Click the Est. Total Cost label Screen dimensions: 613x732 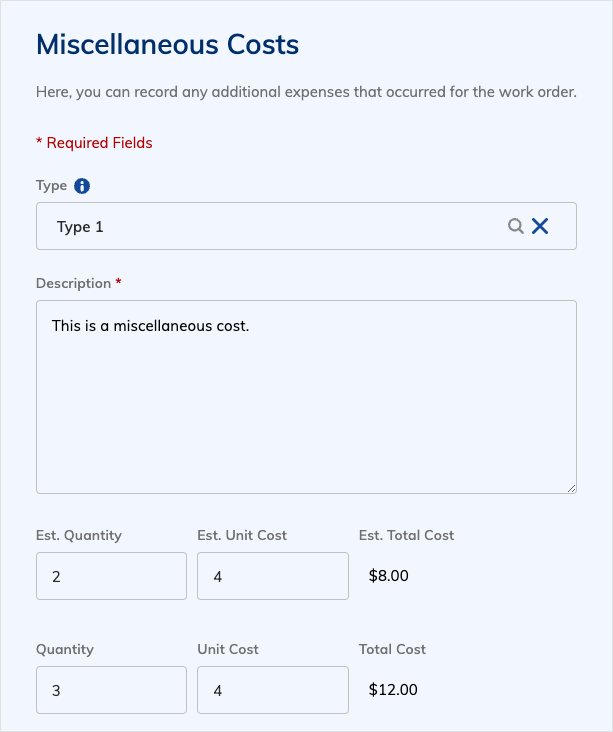point(406,535)
